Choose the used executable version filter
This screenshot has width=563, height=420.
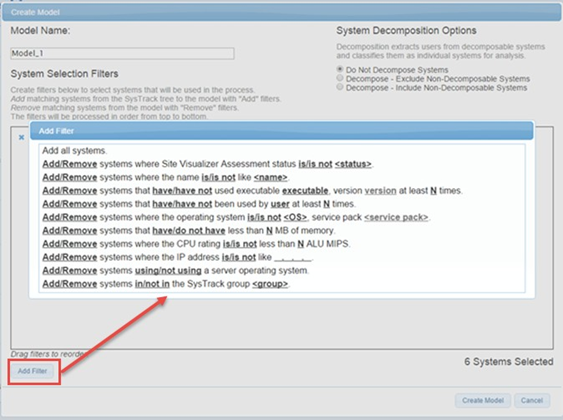252,191
